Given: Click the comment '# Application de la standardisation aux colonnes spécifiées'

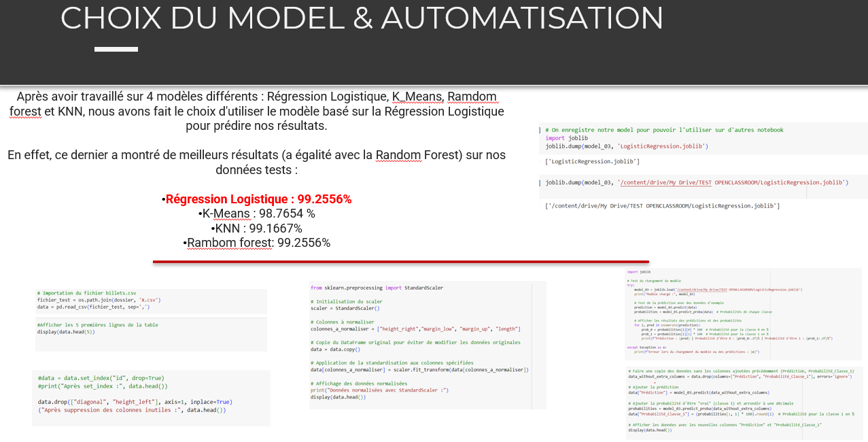Looking at the screenshot, I should point(392,363).
